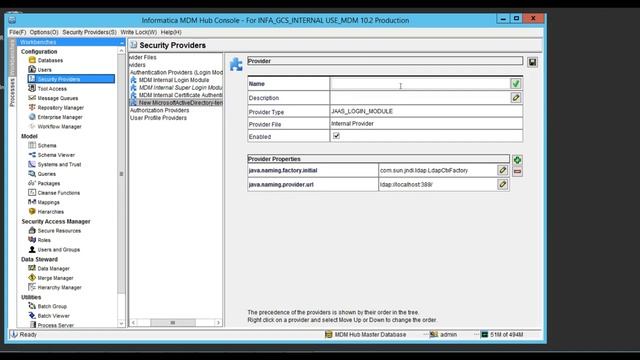Click workbench list scroll up arrow
Screen dimensions: 640x360
(x=121, y=51)
